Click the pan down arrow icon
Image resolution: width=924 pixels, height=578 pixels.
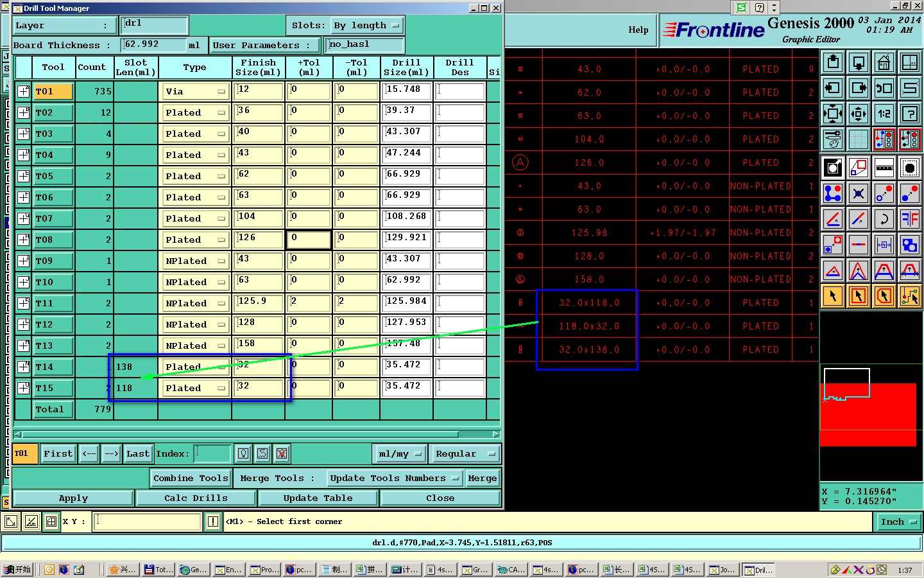(859, 62)
